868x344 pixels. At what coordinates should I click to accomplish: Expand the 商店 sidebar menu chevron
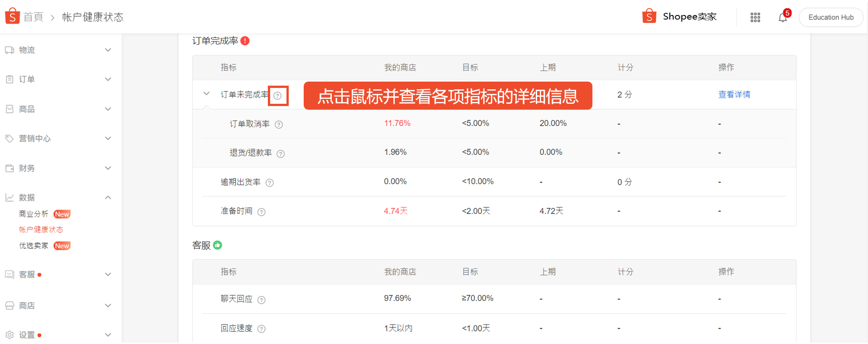click(x=108, y=305)
